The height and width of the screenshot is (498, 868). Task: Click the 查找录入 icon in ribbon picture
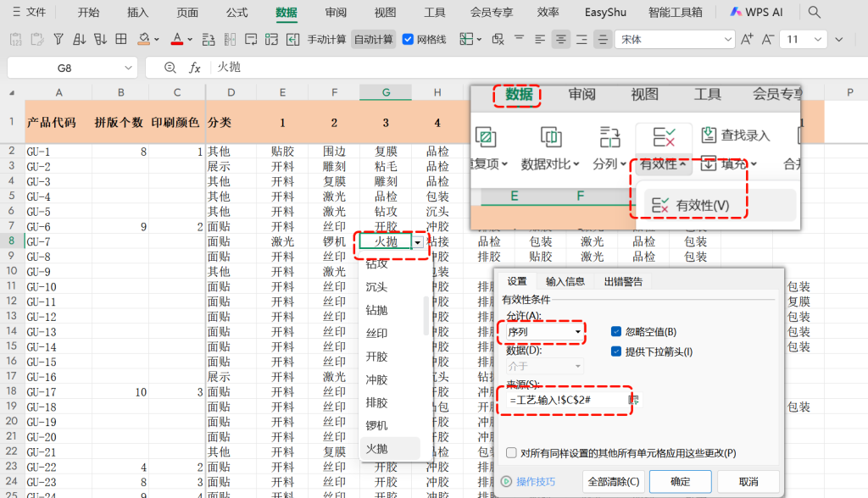709,135
